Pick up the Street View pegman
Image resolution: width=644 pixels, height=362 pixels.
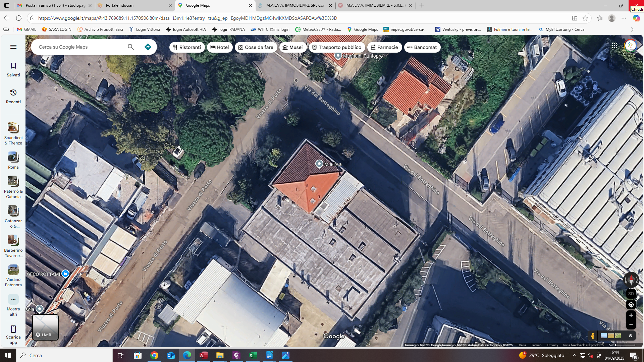[593, 336]
